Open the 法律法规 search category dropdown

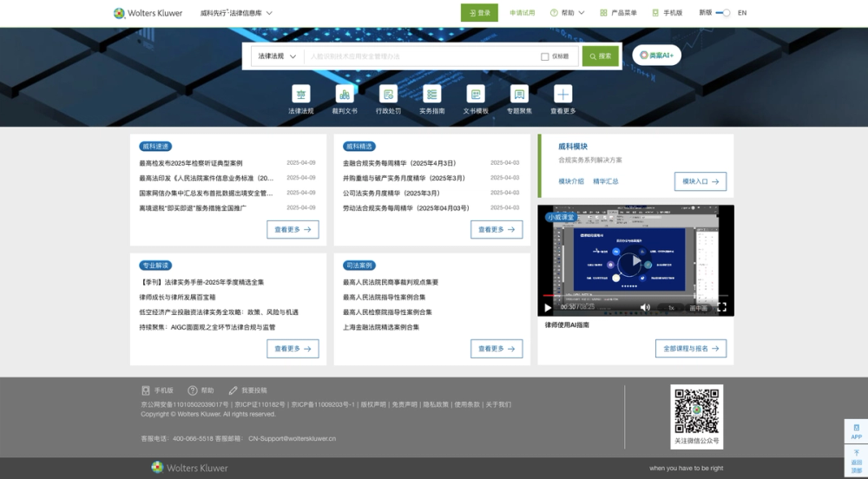point(278,56)
